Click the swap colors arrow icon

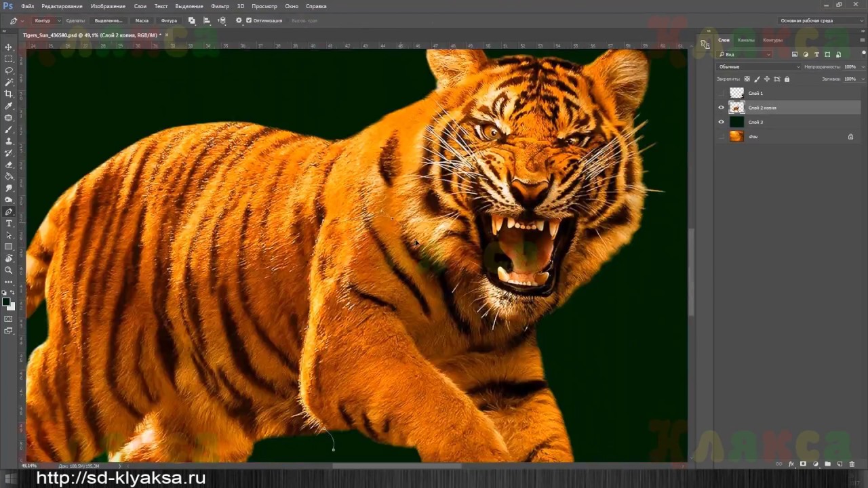(12, 292)
